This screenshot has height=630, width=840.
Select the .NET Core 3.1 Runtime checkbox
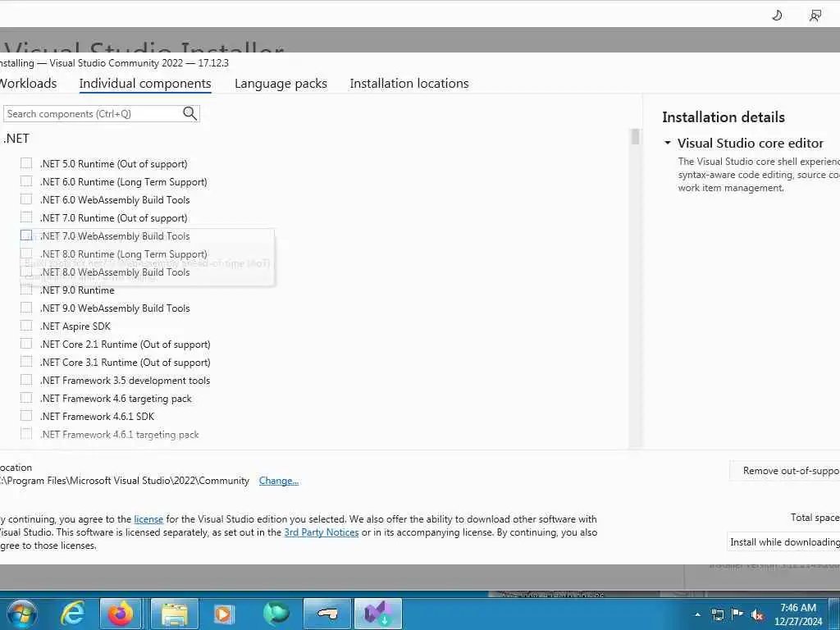25,362
